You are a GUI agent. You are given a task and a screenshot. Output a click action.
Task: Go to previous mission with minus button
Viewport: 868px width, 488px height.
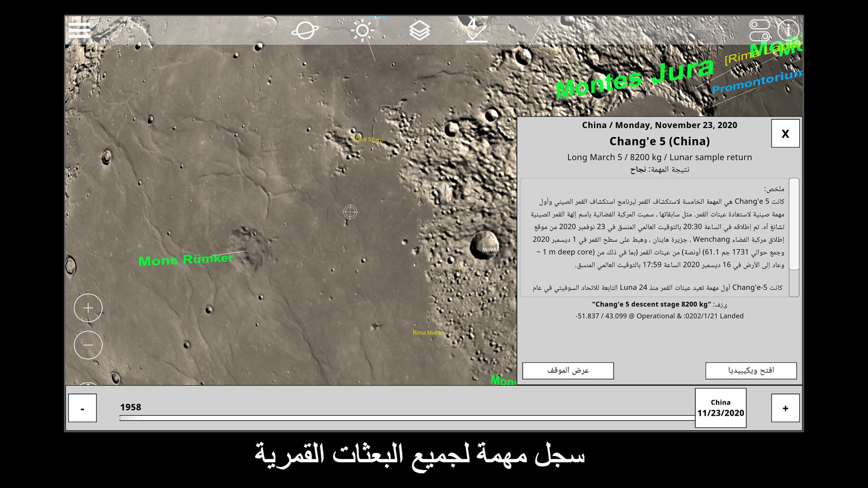coord(82,408)
